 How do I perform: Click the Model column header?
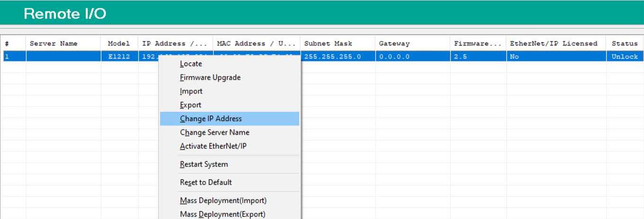[119, 43]
